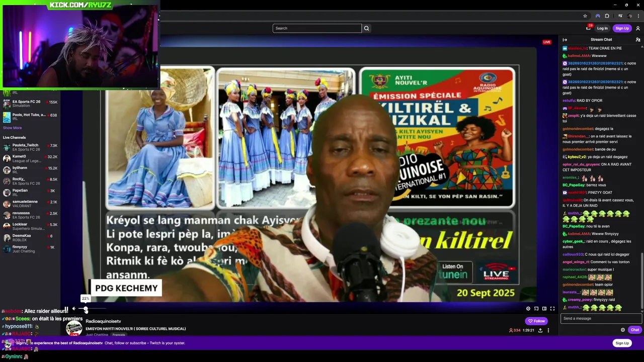
Task: Open the notifications inbox with red badge
Action: 588,28
